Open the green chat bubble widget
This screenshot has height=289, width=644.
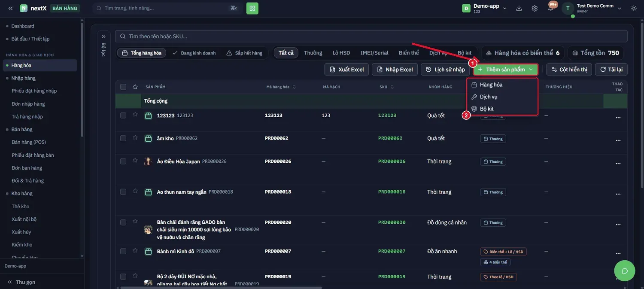click(625, 271)
